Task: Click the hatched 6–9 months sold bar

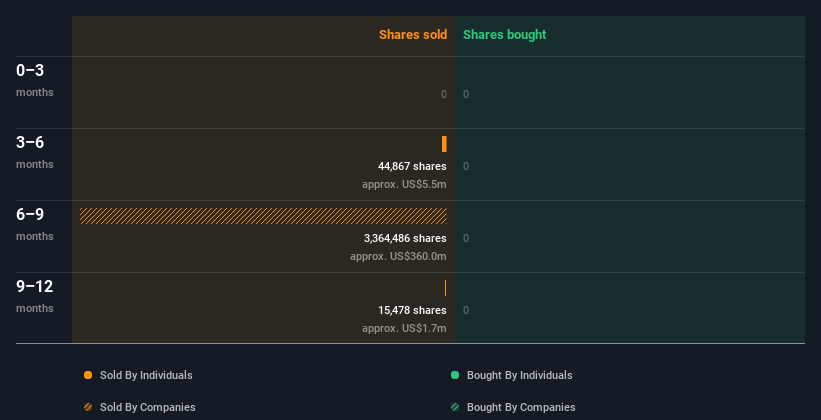Action: coord(263,216)
